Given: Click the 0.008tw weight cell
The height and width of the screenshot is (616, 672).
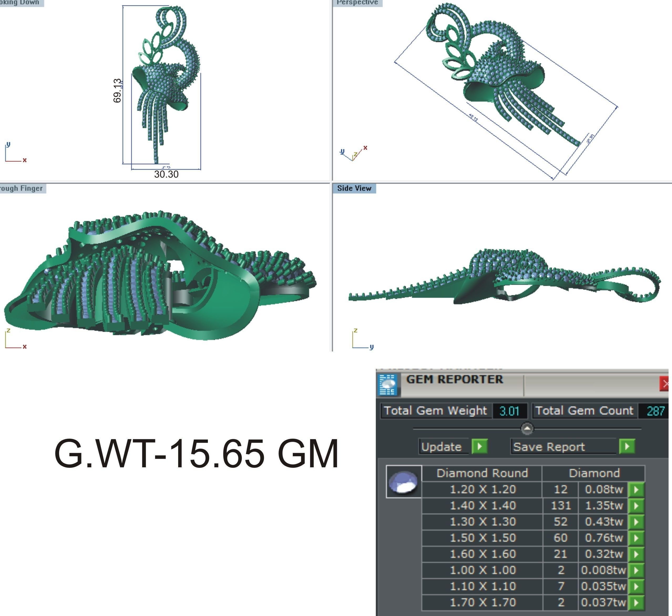Looking at the screenshot, I should point(603,570).
